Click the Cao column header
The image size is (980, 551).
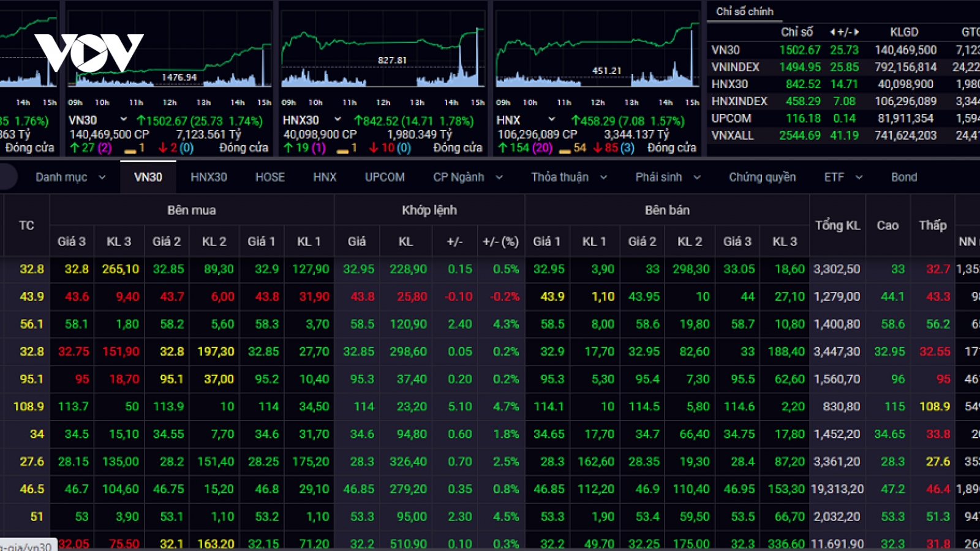coord(888,225)
